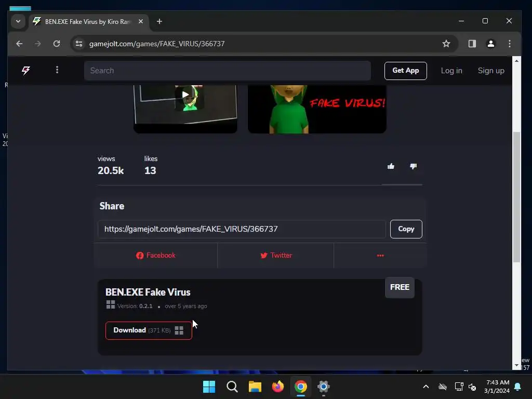View site information icon in address bar

click(x=79, y=44)
